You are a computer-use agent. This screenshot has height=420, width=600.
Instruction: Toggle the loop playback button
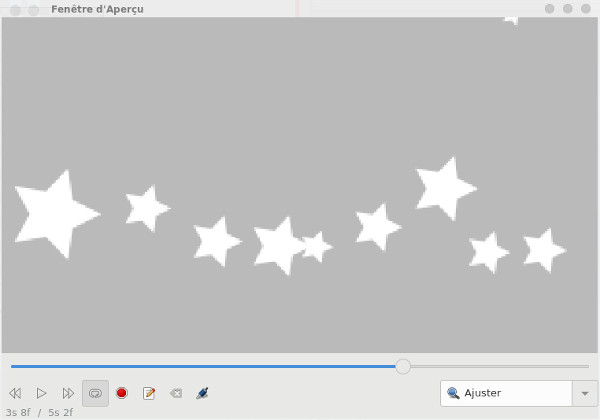pyautogui.click(x=95, y=393)
